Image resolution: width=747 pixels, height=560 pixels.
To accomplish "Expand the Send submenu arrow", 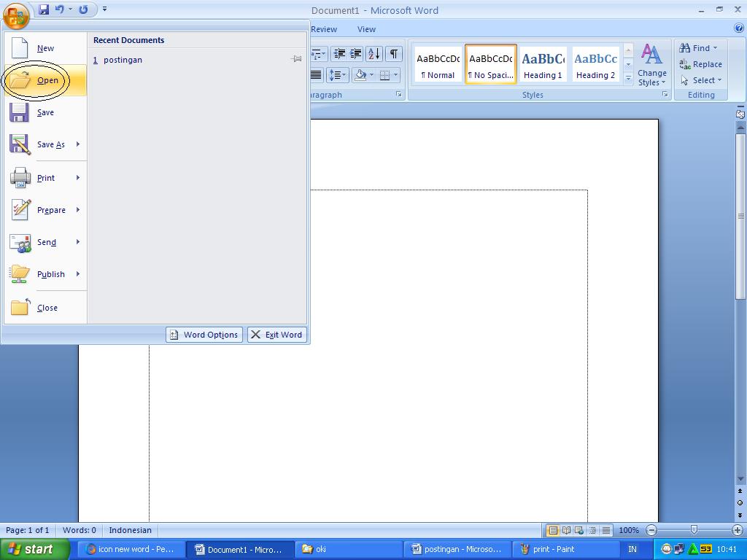I will 78,241.
